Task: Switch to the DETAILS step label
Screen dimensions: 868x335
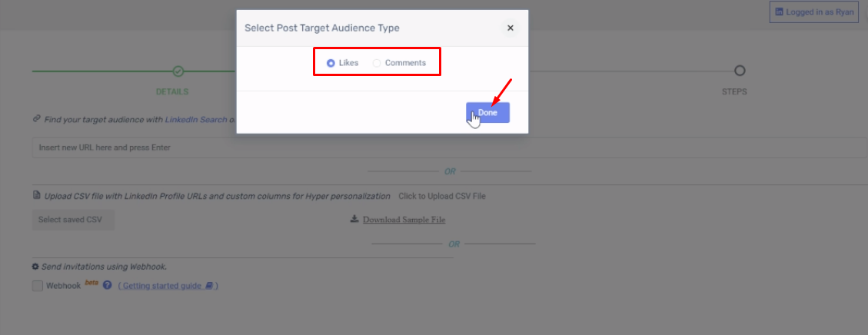Action: tap(172, 91)
